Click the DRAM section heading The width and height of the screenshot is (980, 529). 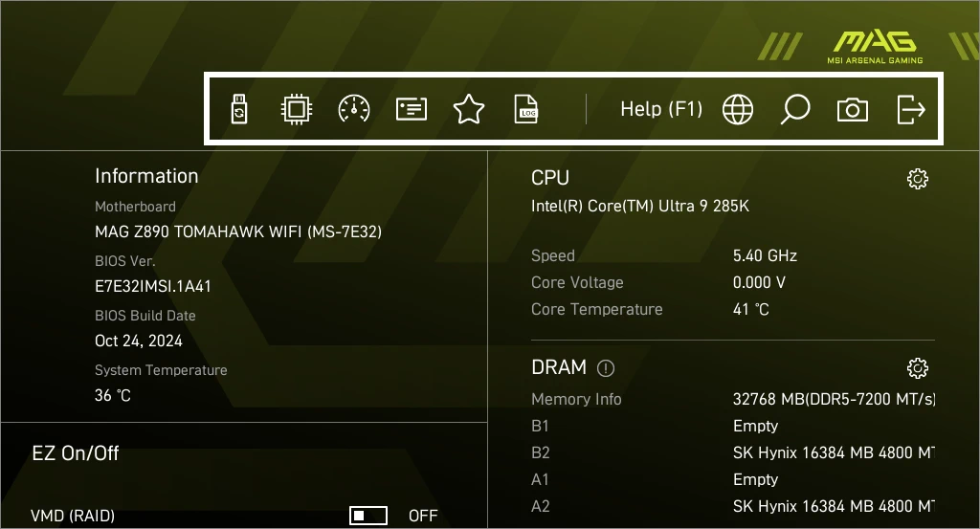tap(559, 367)
